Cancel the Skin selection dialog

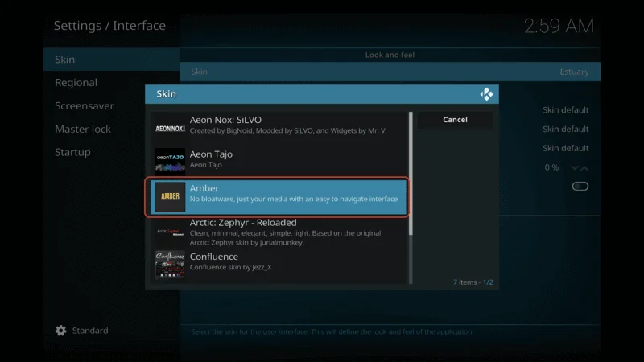tap(455, 120)
